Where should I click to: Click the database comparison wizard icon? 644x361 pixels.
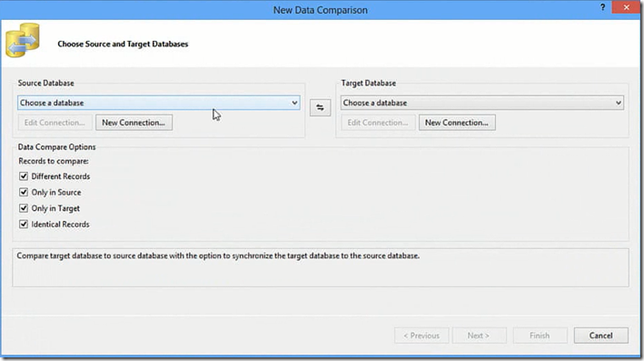[x=23, y=40]
